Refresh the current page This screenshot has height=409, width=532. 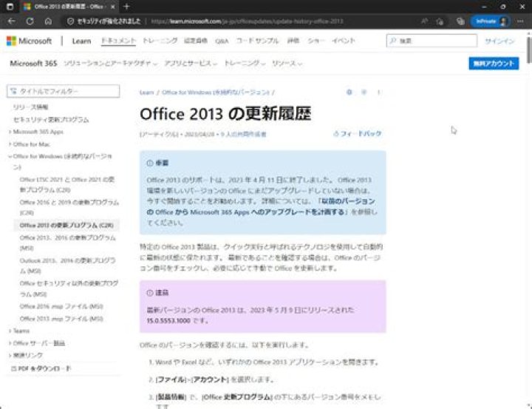30,21
